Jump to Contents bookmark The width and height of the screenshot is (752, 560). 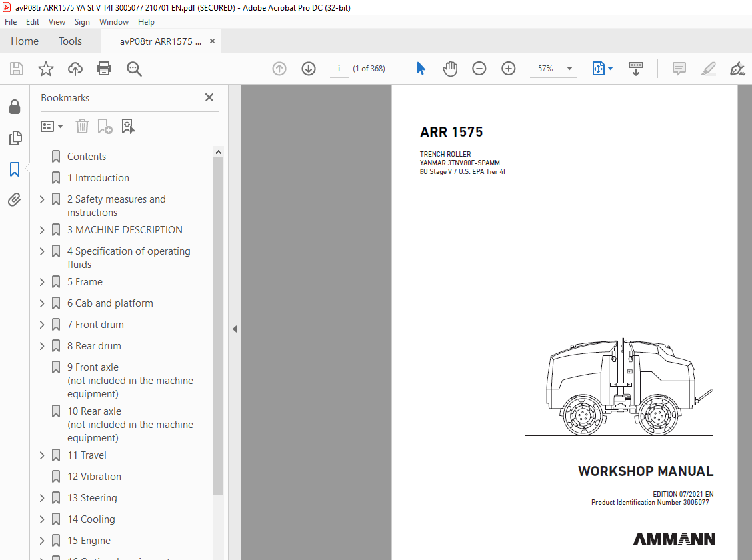(86, 156)
